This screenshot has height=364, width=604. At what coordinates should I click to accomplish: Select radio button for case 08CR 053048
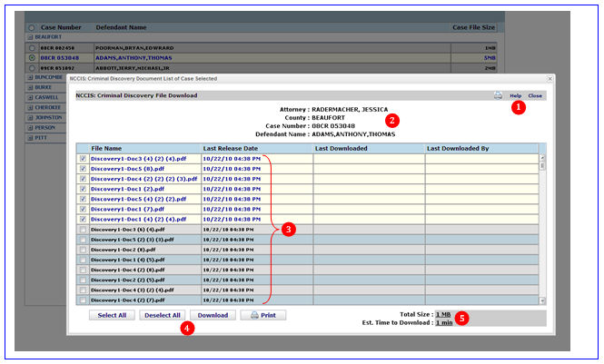click(x=32, y=58)
